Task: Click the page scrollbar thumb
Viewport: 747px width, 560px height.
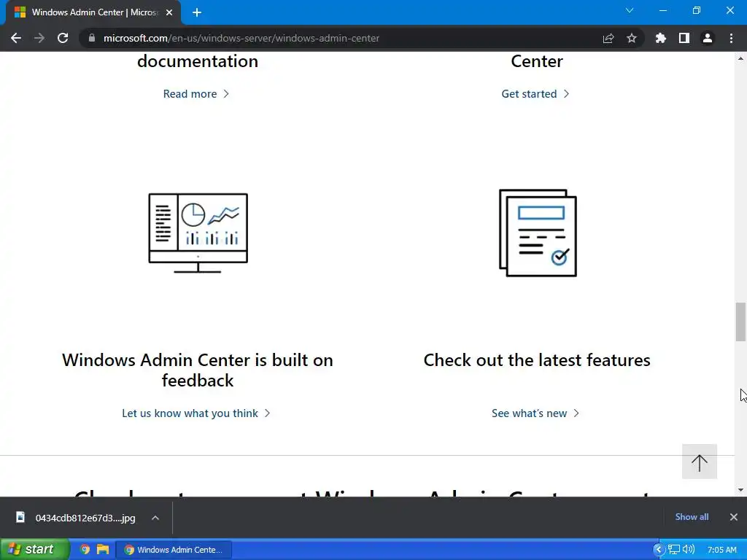Action: [740, 322]
